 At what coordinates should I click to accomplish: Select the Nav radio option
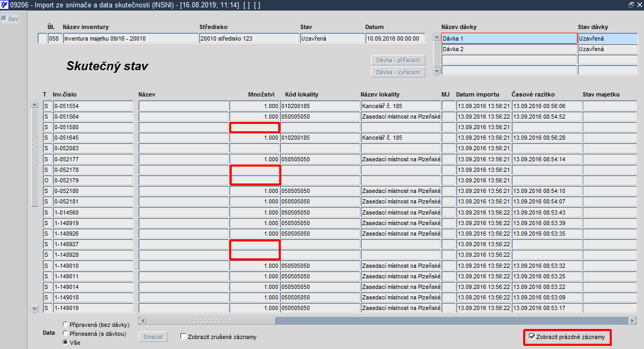[x=4, y=18]
